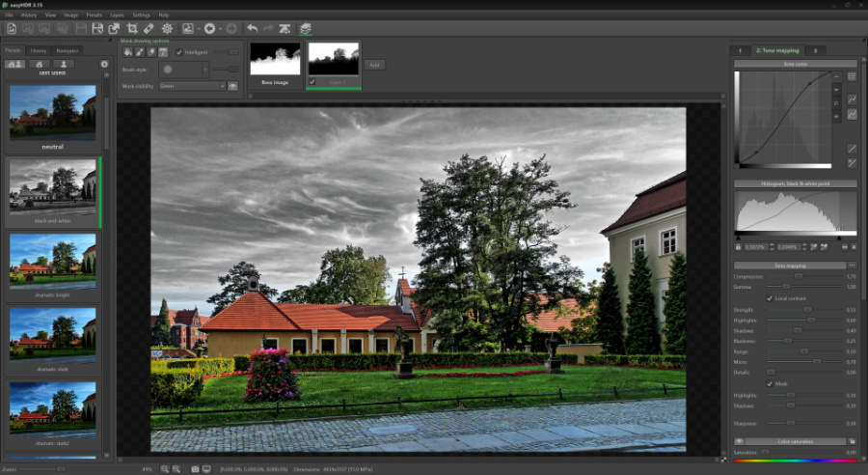
Task: Select the paint bucket mask tool
Action: point(128,52)
